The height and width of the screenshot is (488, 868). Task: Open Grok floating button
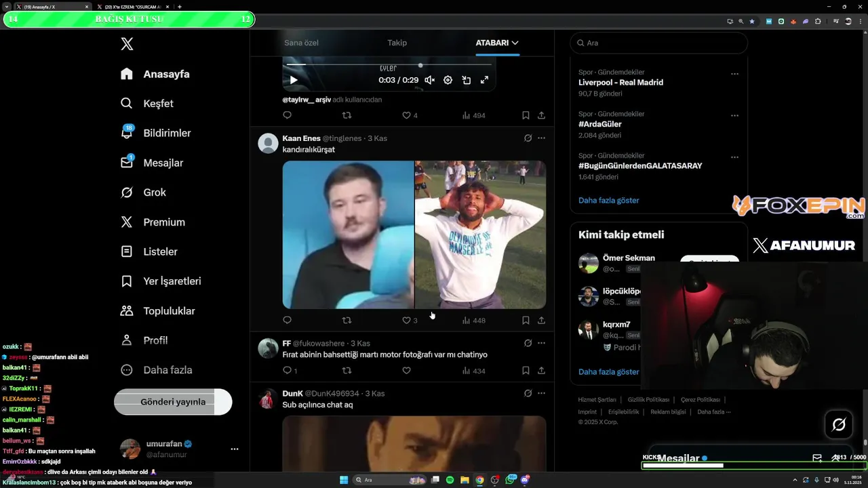pyautogui.click(x=839, y=425)
